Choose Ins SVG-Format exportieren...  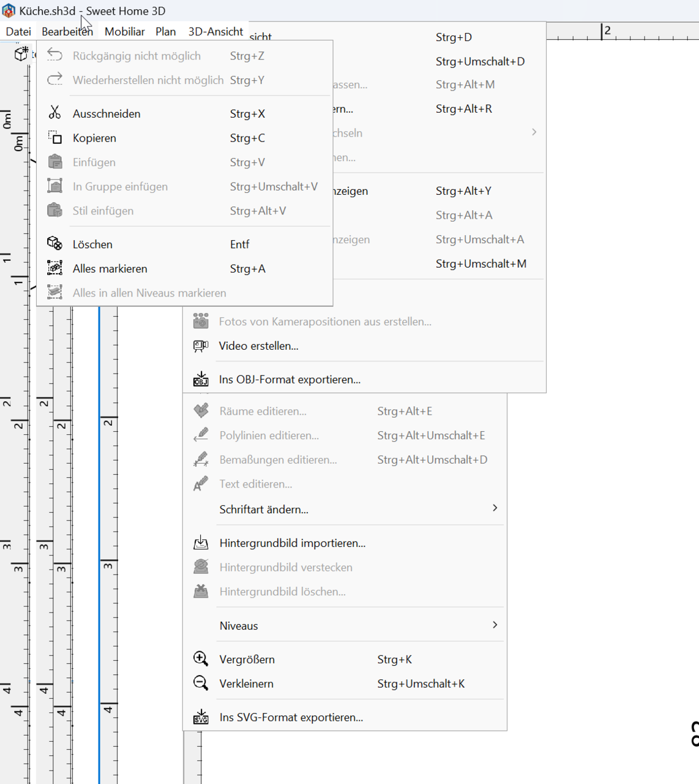(345, 717)
